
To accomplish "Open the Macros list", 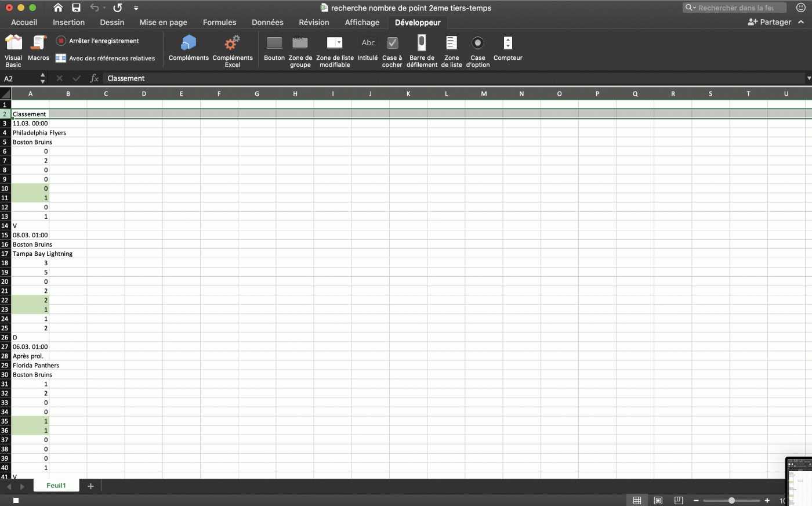I will click(38, 49).
